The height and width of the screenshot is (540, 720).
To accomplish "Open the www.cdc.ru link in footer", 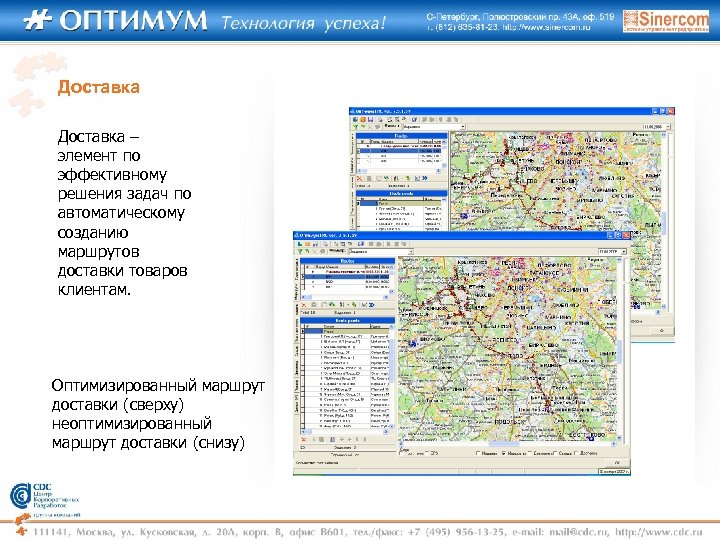I will (659, 532).
